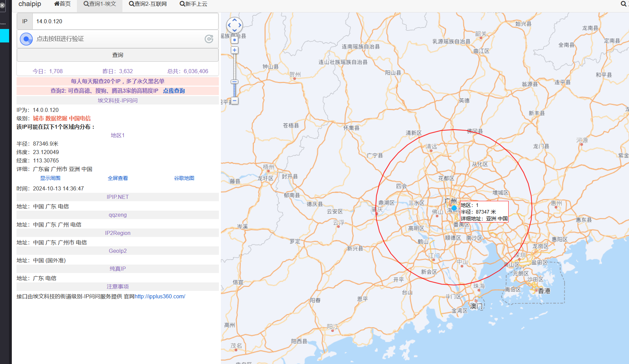
Task: Click the 时间: 2024-10-13 14:36:47 line
Action: pyautogui.click(x=50, y=188)
